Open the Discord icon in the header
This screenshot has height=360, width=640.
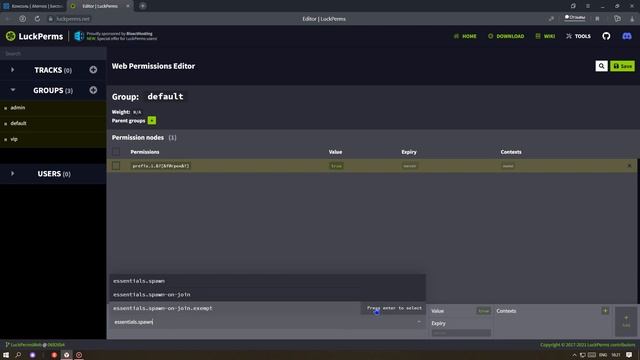tap(627, 36)
